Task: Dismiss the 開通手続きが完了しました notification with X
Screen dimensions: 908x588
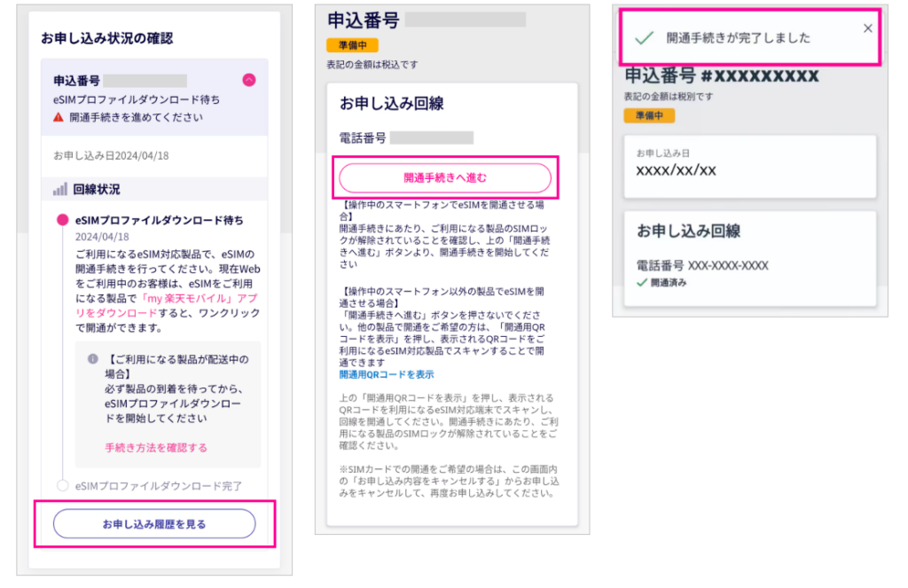Action: click(x=867, y=28)
